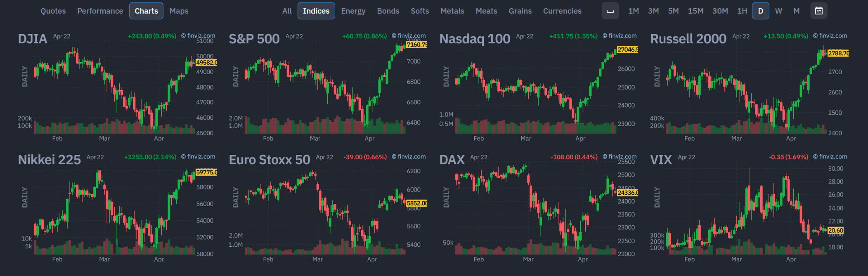Filter charts by Metals
The height and width of the screenshot is (276, 868).
pos(452,11)
